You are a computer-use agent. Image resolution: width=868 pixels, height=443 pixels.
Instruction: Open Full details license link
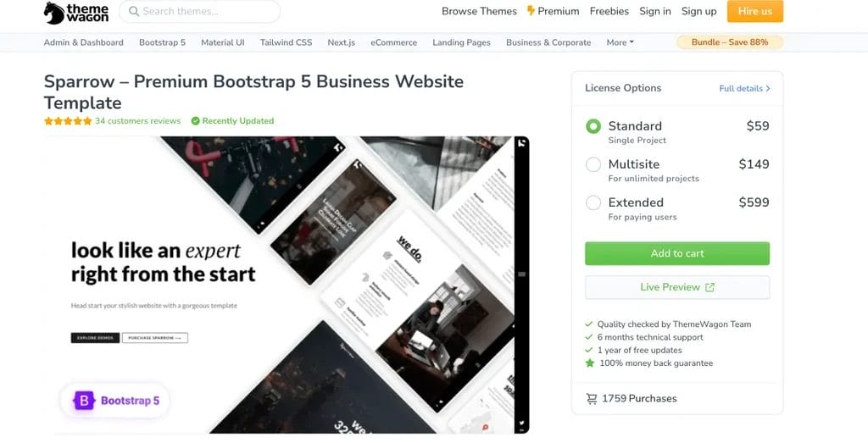[x=744, y=88]
